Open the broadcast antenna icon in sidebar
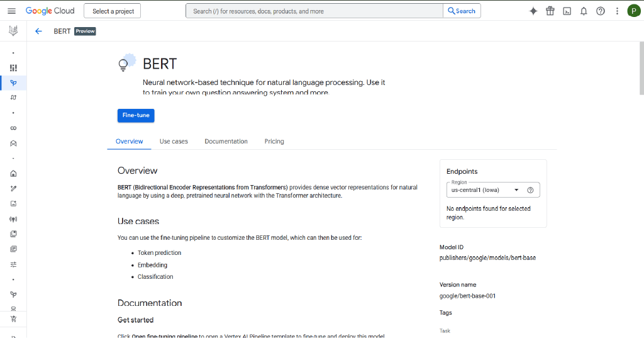The image size is (644, 338). tap(13, 219)
